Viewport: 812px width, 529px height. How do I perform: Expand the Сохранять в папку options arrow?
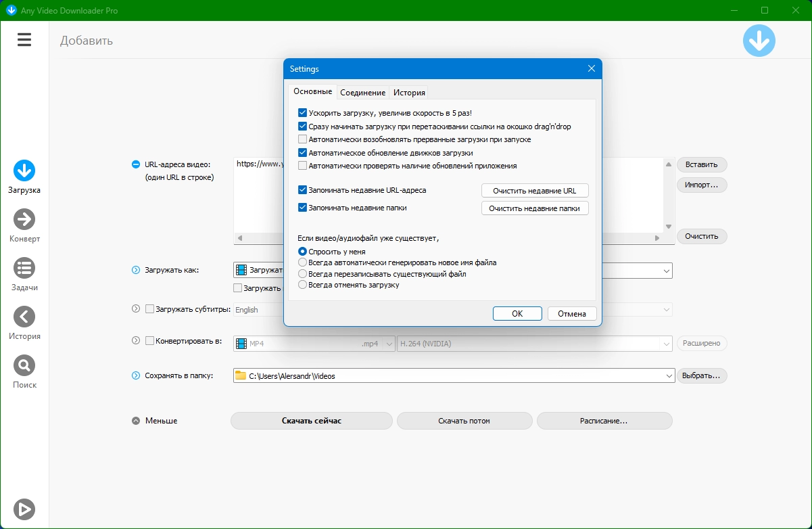pos(135,375)
